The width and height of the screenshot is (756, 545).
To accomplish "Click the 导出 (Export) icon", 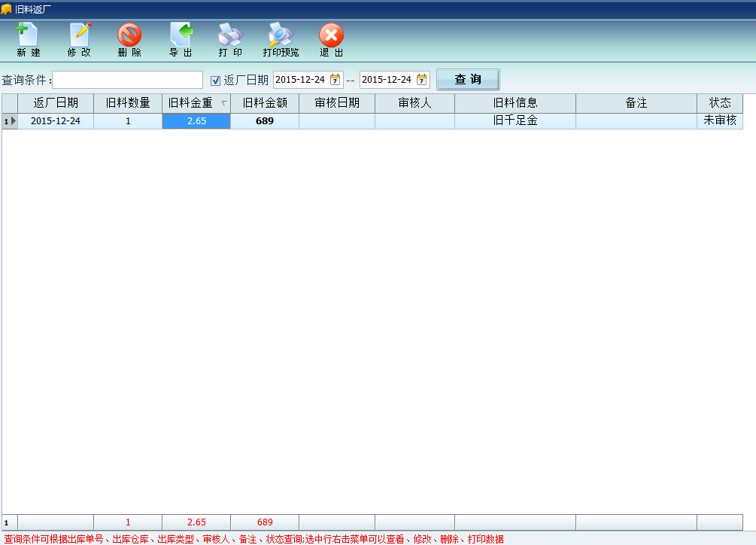I will click(181, 35).
